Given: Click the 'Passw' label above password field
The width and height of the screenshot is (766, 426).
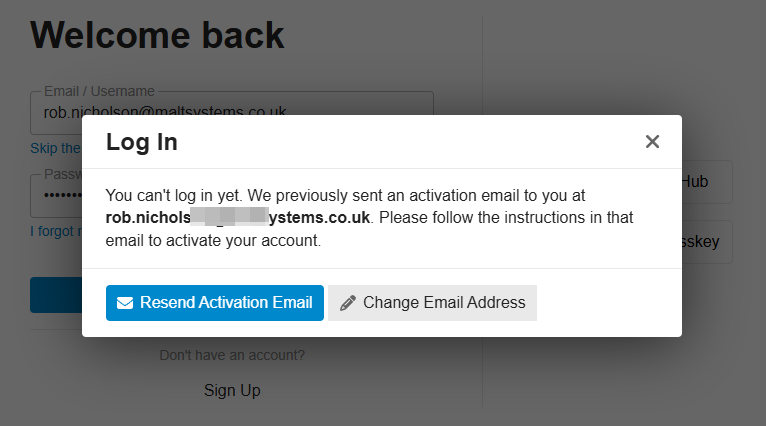Looking at the screenshot, I should coord(62,174).
